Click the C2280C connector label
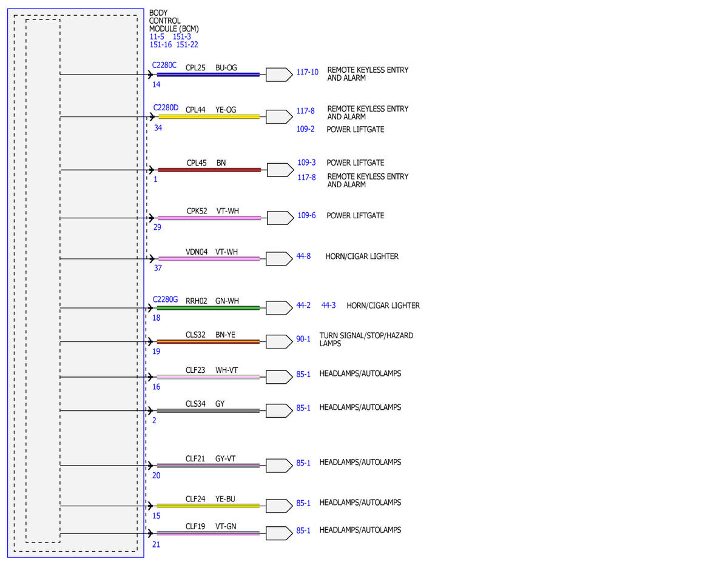This screenshot has width=728, height=562. click(x=164, y=65)
